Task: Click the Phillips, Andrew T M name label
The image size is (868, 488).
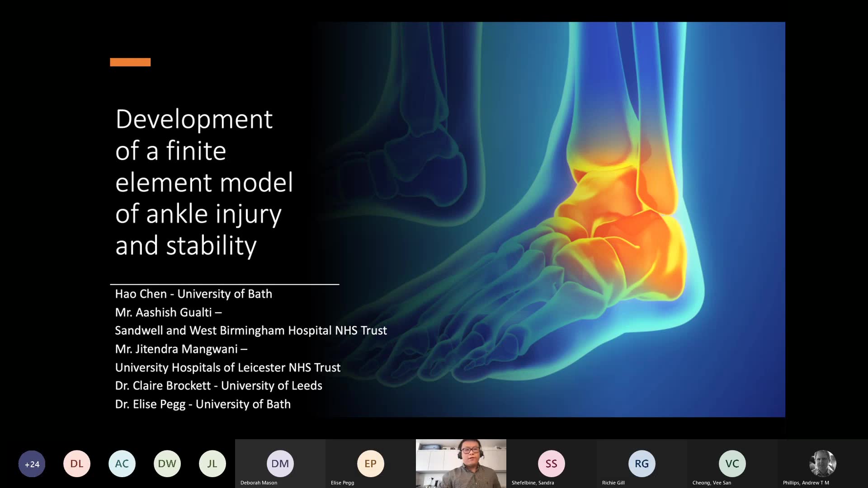Action: point(806,483)
